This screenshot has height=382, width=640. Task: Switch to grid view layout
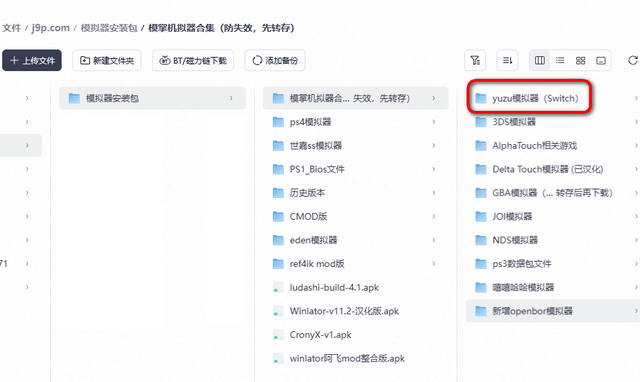tap(580, 60)
